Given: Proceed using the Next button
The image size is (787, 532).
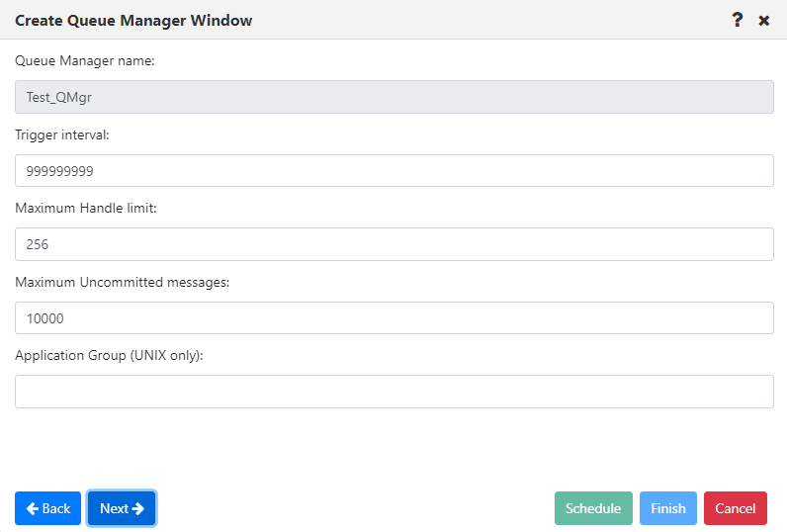Looking at the screenshot, I should (x=122, y=508).
